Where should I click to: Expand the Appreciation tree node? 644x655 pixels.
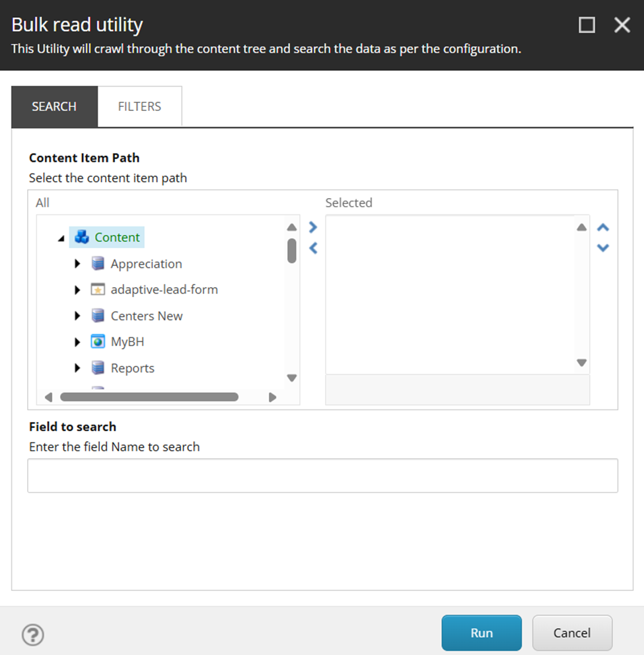pyautogui.click(x=77, y=263)
